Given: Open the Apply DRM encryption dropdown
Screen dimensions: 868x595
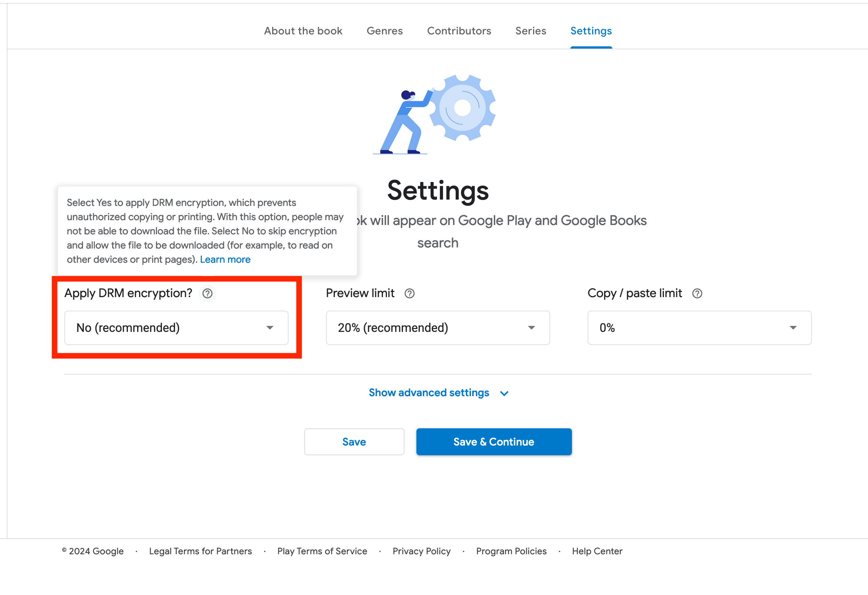Looking at the screenshot, I should 176,328.
